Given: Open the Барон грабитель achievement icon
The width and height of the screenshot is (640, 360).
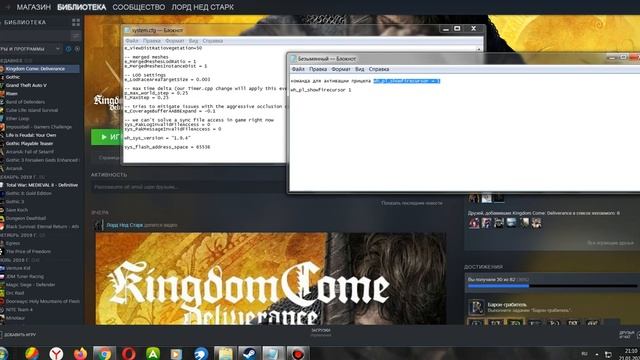Looking at the screenshot, I should (476, 307).
